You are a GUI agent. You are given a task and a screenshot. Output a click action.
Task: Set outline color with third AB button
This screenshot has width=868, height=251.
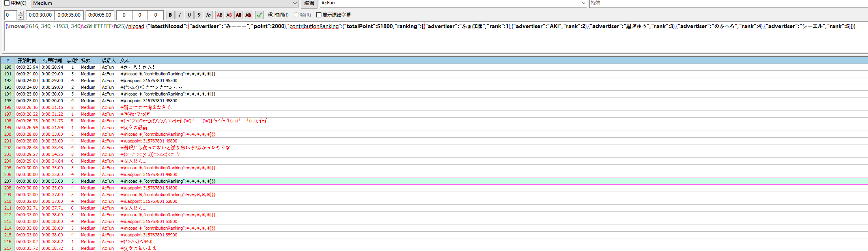pyautogui.click(x=239, y=15)
